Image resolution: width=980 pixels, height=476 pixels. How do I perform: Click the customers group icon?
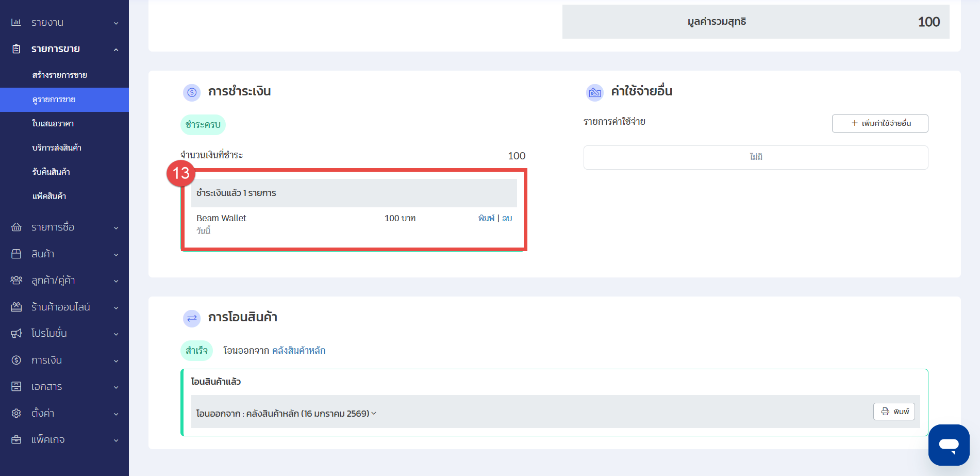[16, 280]
